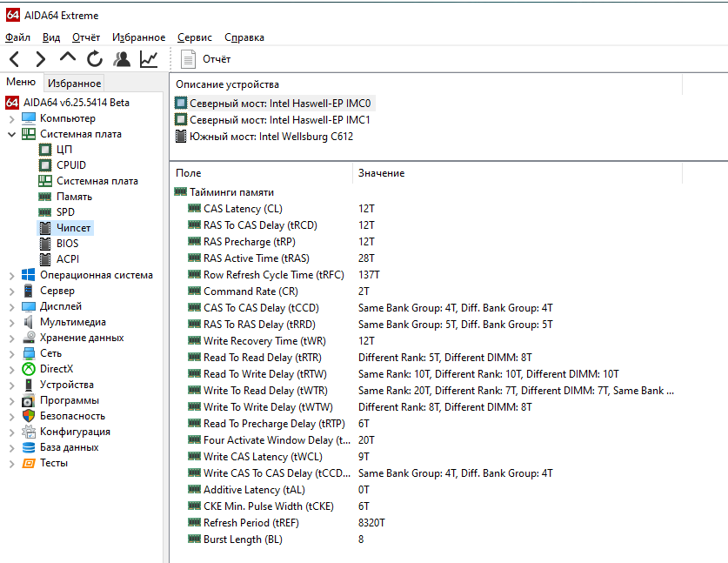
Task: Click the Описание устройства column header
Action: 227,84
